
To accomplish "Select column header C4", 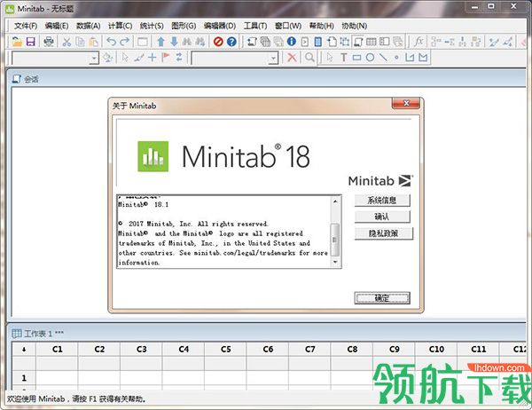I will pos(184,349).
